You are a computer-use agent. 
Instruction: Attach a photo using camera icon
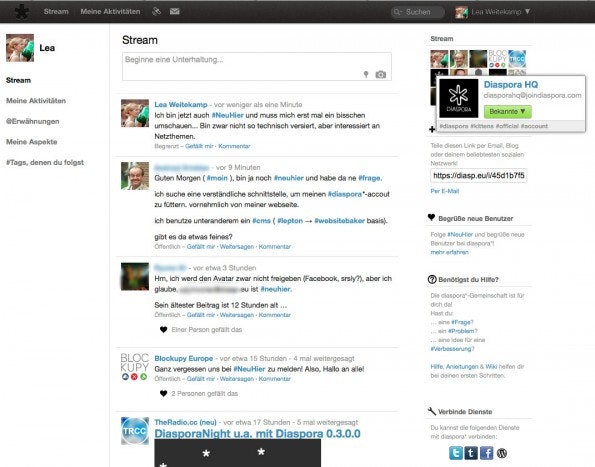381,74
